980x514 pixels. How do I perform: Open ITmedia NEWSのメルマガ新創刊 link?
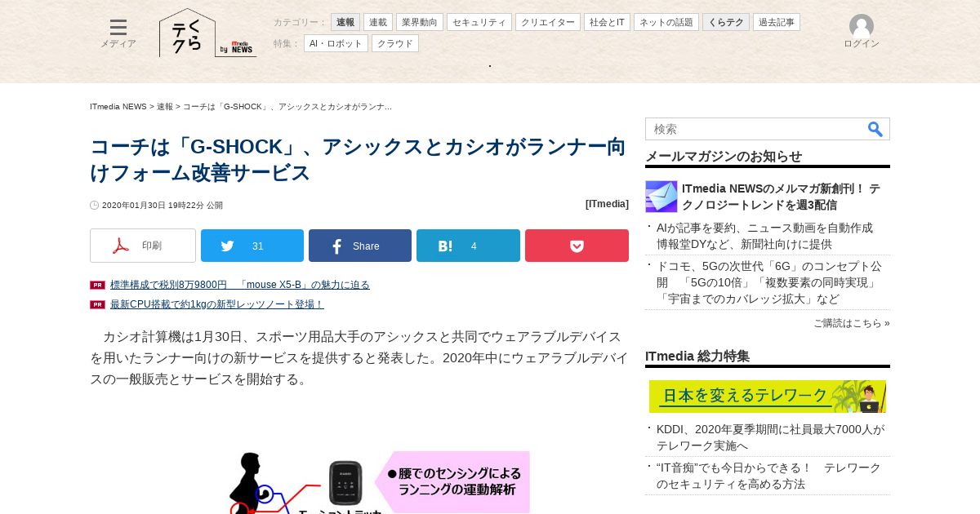(x=781, y=197)
